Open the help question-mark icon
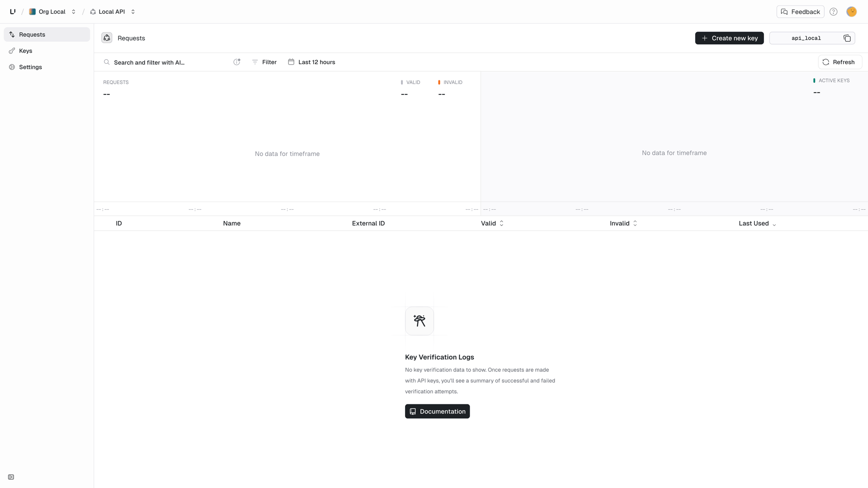The height and width of the screenshot is (488, 868). tap(833, 12)
